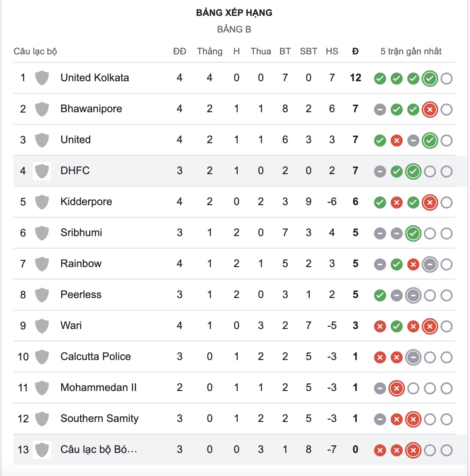Click Bhawanipore's highlighted latest loss icon
Viewport: 470px width, 476px height.
pos(430,110)
